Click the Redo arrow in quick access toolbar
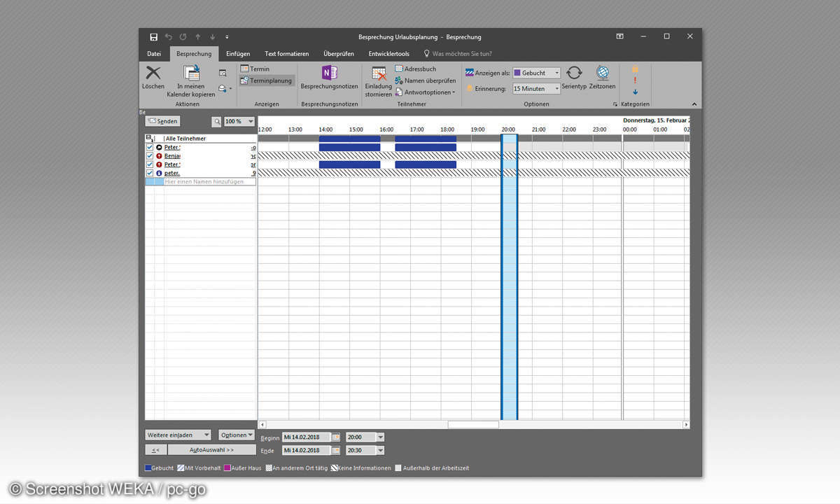 coord(183,37)
